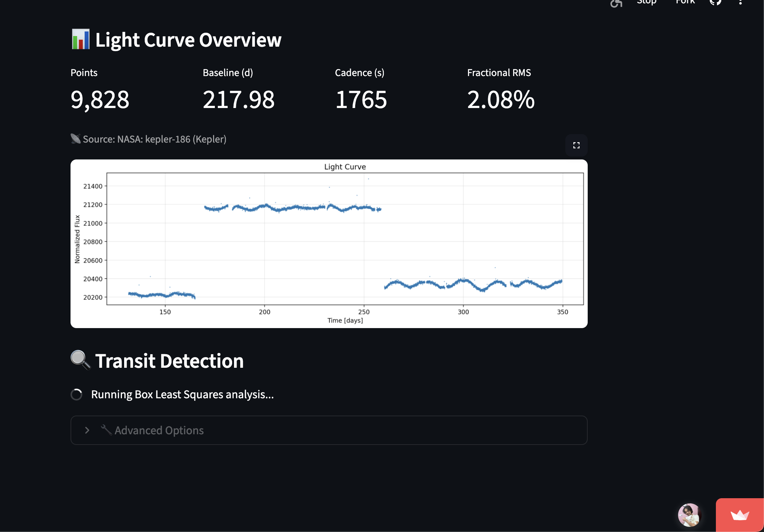
Task: Click the wrench icon beside Advanced Options
Action: [x=106, y=430]
